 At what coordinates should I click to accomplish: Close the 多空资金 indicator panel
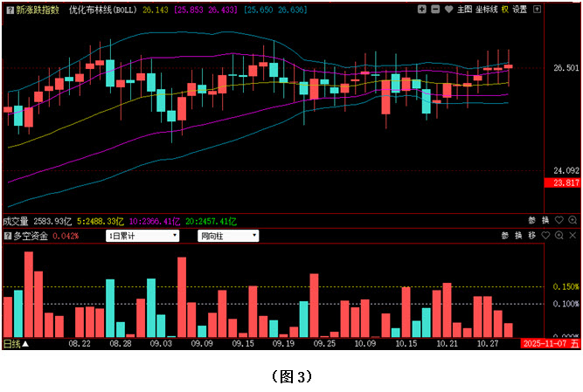point(573,236)
